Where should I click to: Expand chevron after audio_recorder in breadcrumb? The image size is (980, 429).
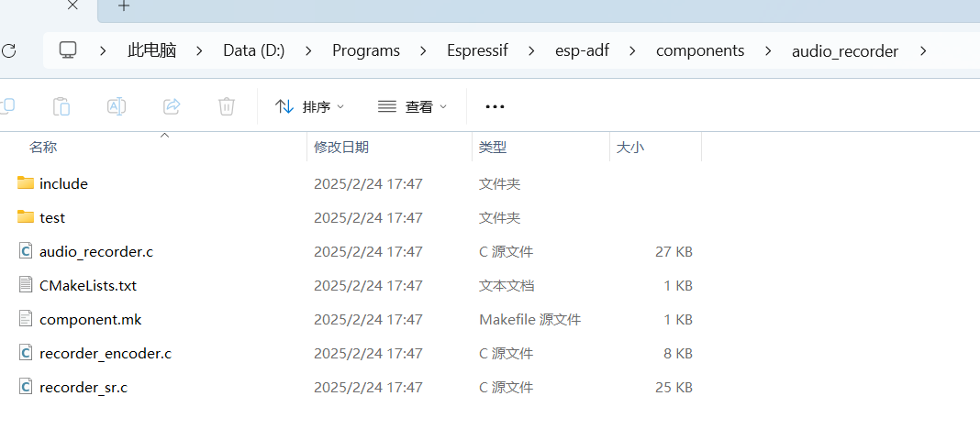923,50
